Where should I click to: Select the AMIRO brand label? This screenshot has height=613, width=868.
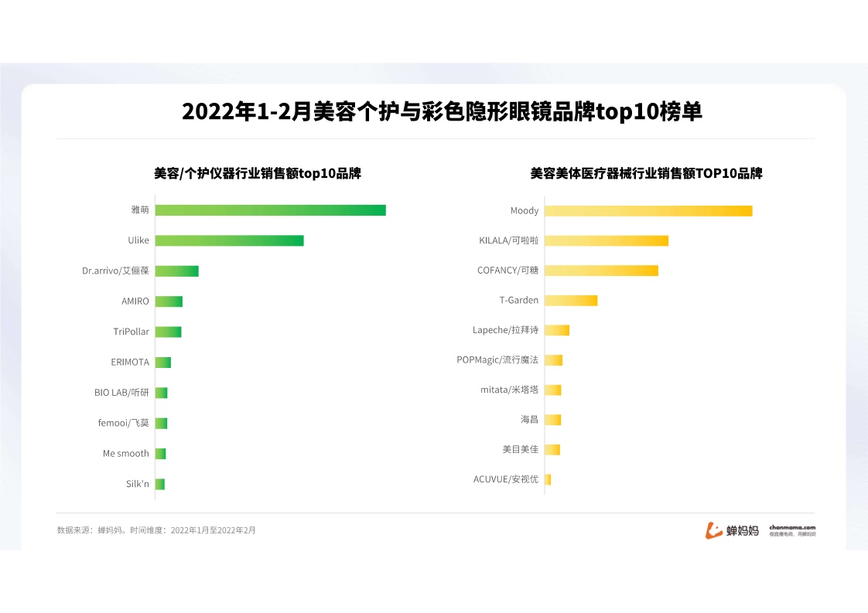(x=135, y=301)
